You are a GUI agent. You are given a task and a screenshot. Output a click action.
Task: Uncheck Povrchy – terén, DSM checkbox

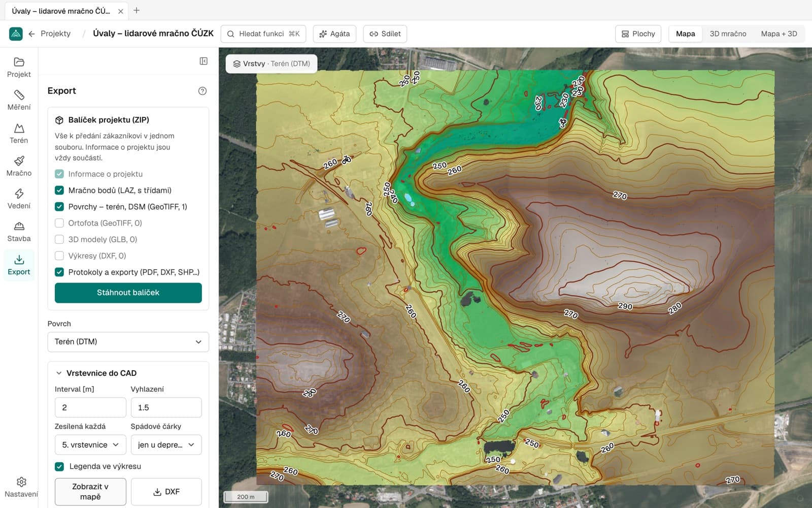(59, 207)
